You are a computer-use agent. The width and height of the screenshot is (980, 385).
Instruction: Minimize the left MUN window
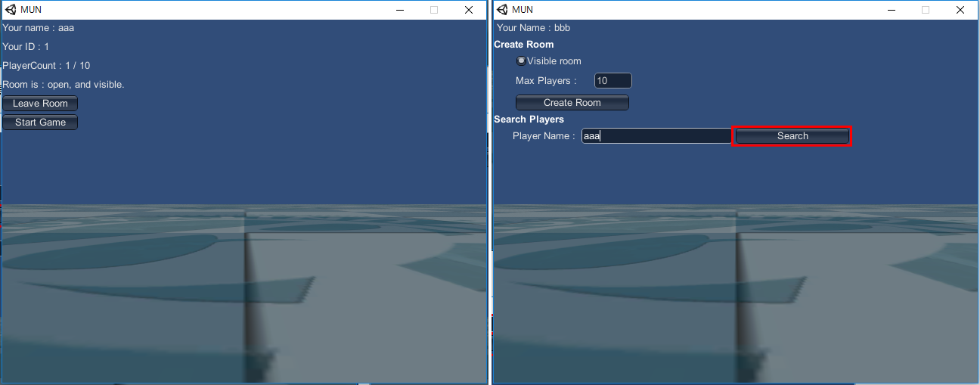pos(399,10)
